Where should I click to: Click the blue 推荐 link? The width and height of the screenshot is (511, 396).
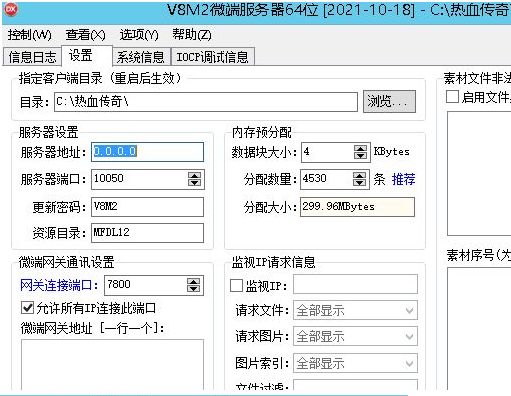point(404,179)
